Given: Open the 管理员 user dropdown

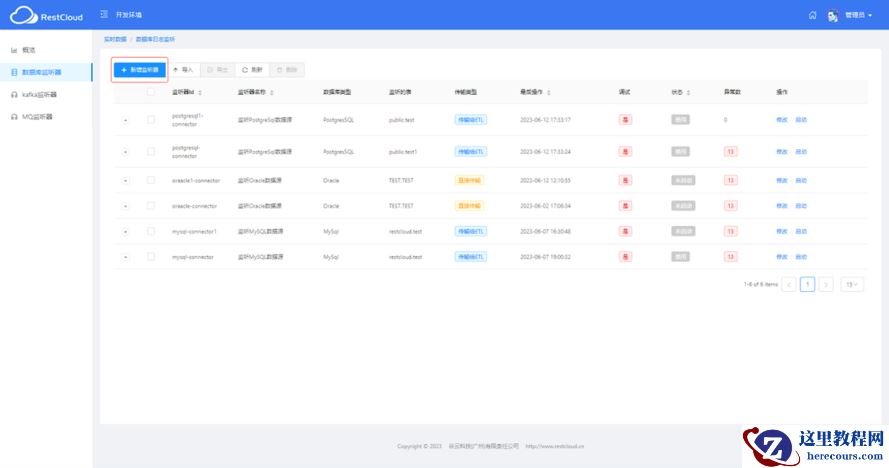Looking at the screenshot, I should 858,15.
